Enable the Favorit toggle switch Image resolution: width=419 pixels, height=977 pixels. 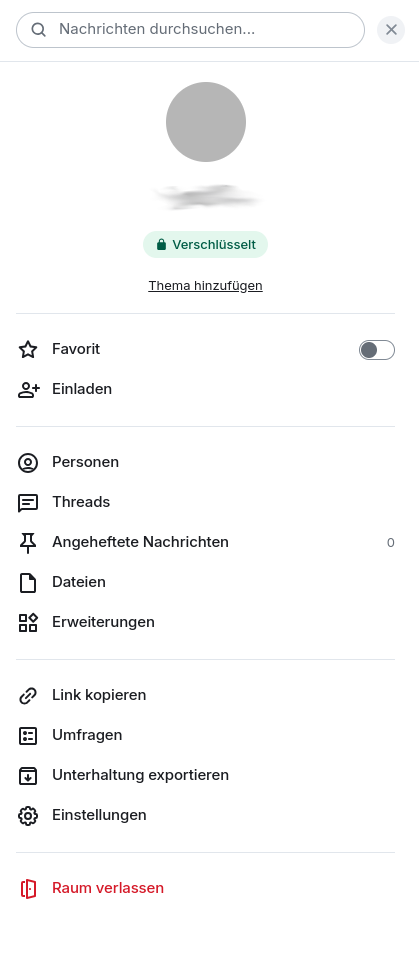[377, 350]
